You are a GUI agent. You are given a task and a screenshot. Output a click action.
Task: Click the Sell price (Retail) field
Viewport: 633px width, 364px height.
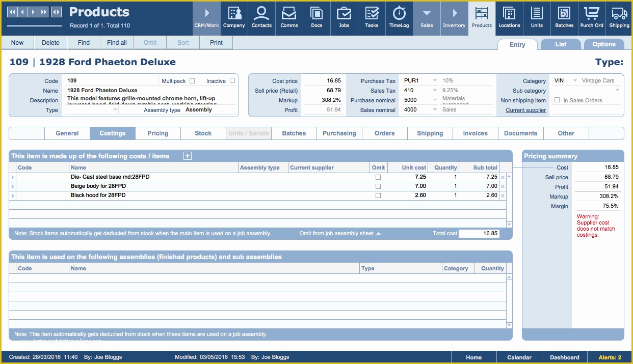pyautogui.click(x=323, y=90)
